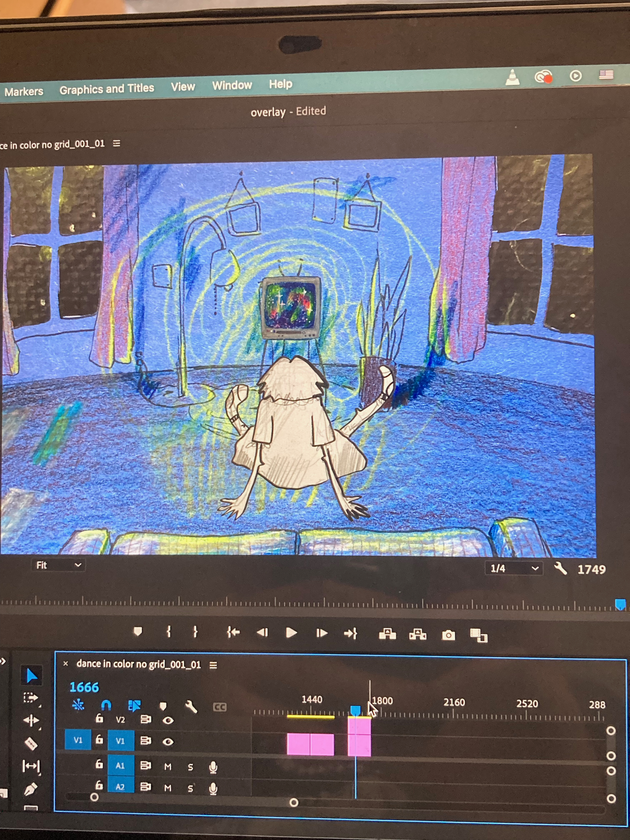
Task: Select the Pen tool
Action: coord(31,790)
